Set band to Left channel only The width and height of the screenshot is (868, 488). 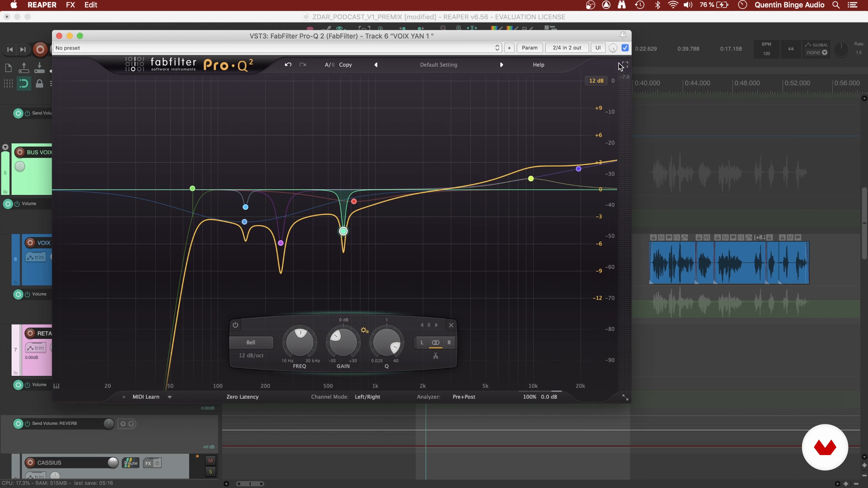point(422,343)
